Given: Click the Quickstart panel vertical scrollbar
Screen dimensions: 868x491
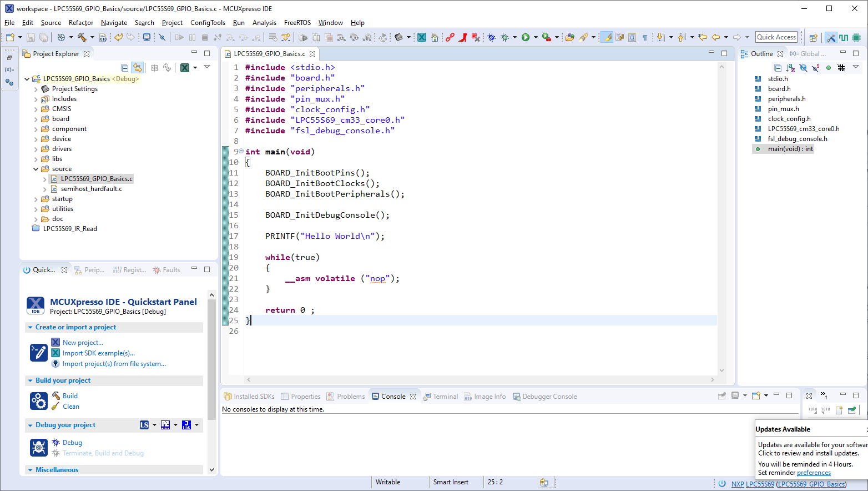Looking at the screenshot, I should pos(211,355).
